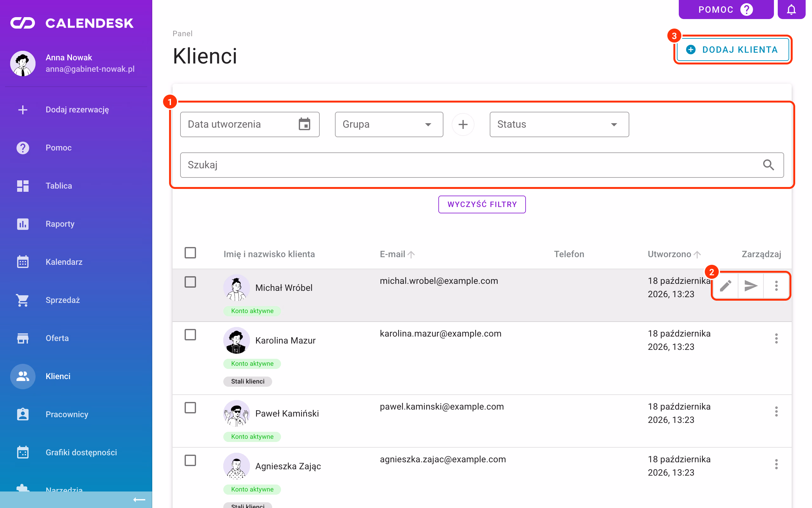Edit Michał Wróbel with pencil icon
Viewport: 812px width, 508px height.
tap(725, 285)
